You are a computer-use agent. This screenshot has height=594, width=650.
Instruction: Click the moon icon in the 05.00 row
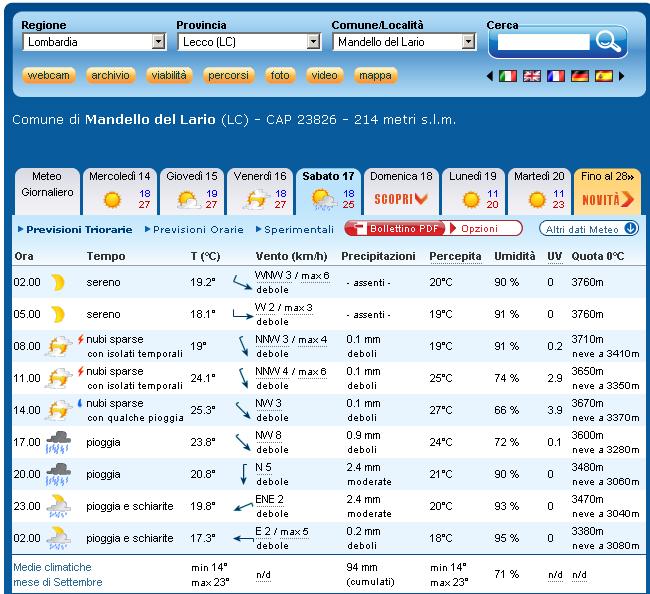[58, 314]
